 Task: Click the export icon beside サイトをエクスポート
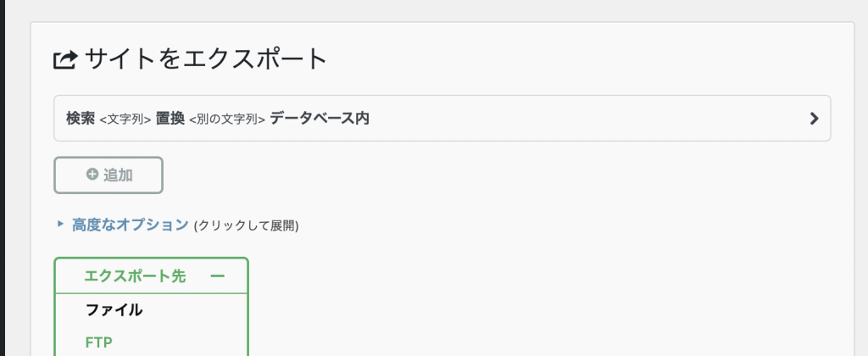tap(64, 60)
